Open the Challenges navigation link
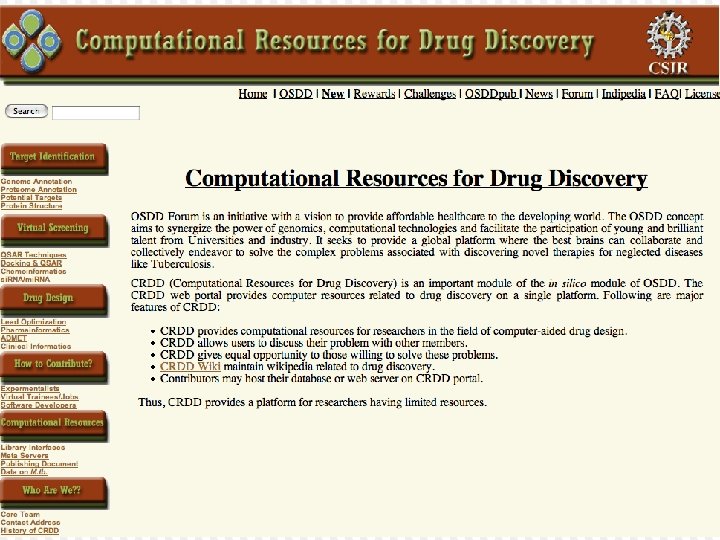 pos(430,94)
